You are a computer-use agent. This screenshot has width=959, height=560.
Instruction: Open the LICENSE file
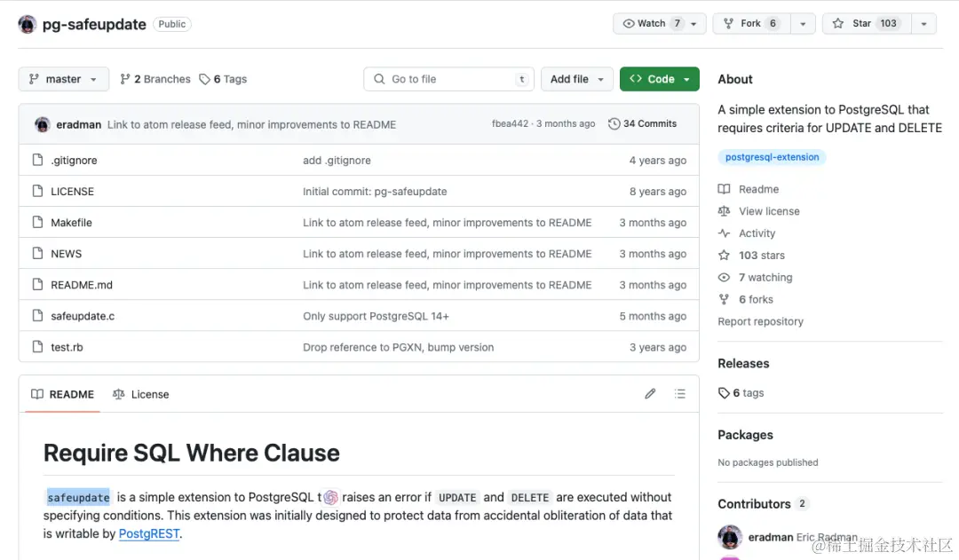(x=72, y=192)
